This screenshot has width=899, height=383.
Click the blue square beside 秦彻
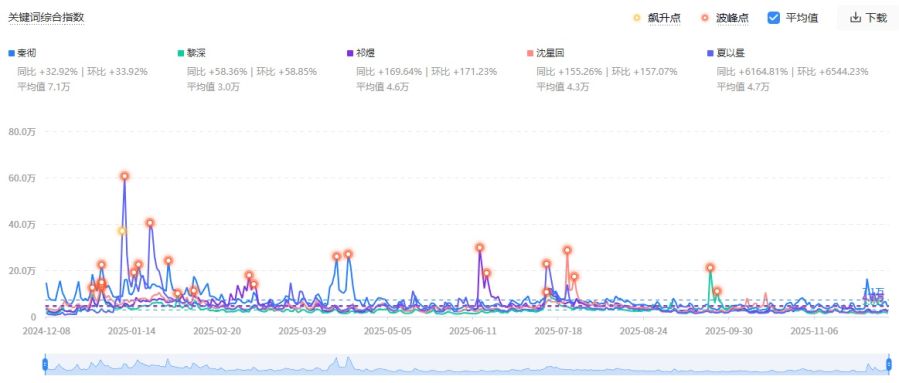[11, 53]
